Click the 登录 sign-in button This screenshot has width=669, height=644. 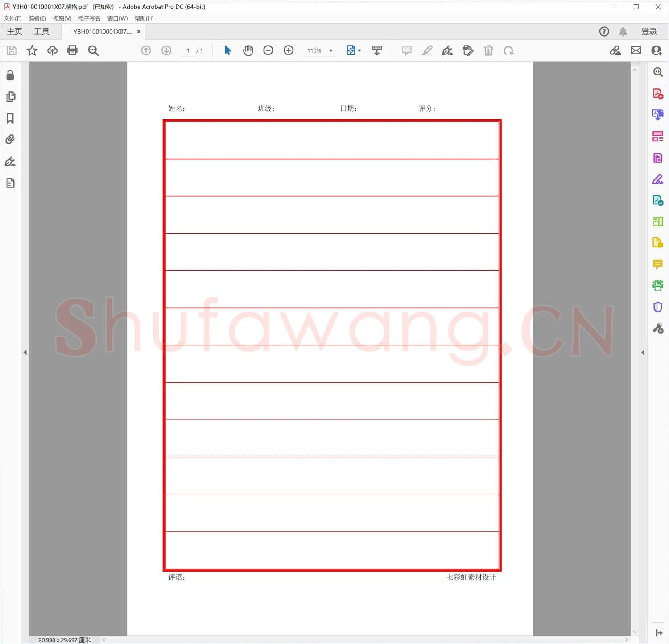(649, 32)
